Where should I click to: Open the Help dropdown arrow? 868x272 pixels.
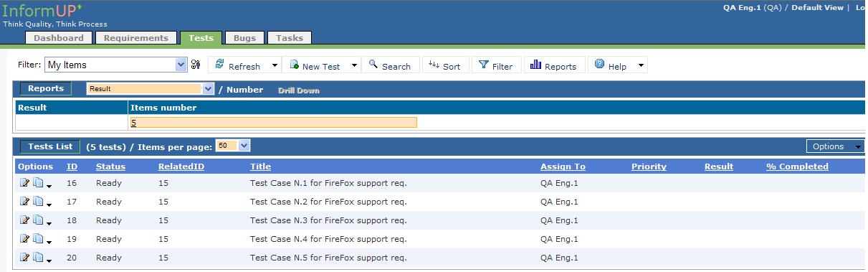tap(640, 65)
